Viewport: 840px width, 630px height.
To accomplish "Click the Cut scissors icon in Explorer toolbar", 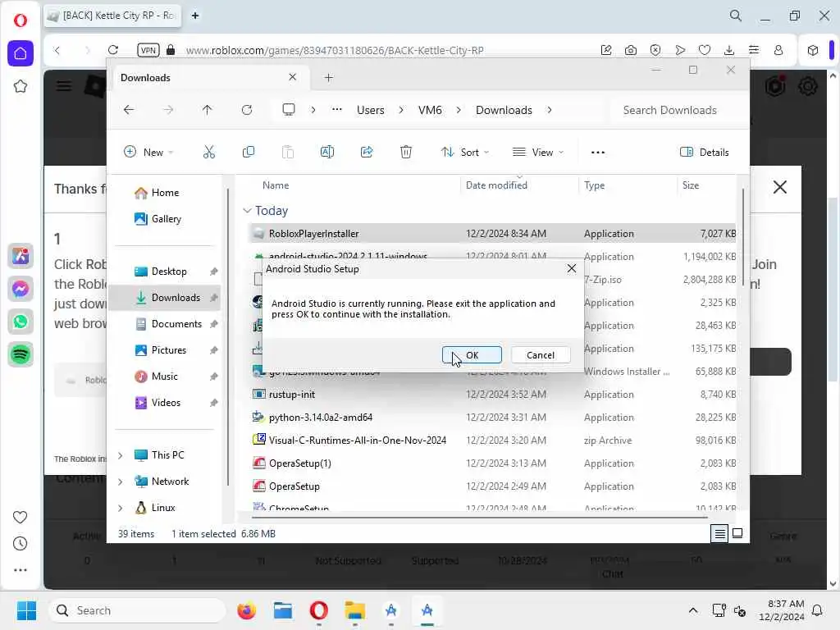I will click(x=209, y=152).
